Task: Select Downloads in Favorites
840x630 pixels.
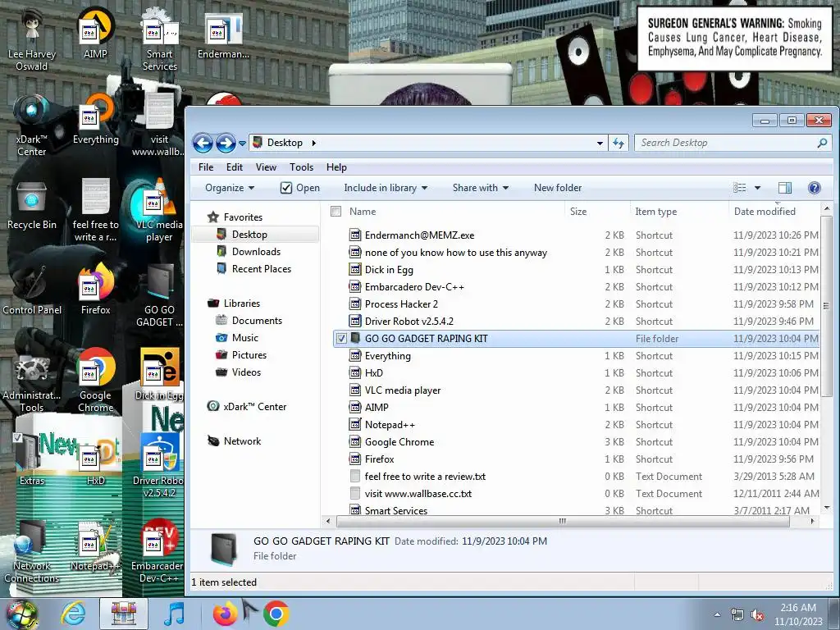Action: tap(256, 252)
